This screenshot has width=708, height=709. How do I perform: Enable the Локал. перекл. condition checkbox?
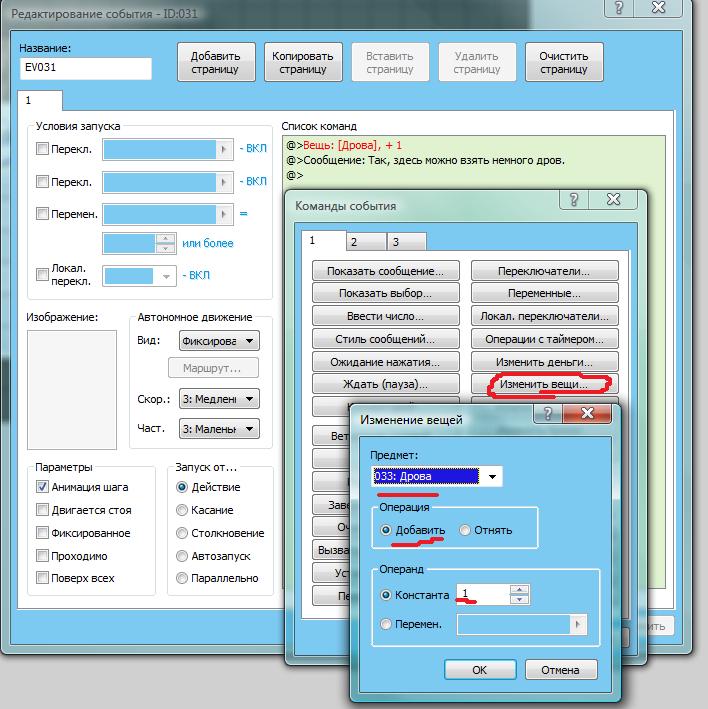(42, 275)
